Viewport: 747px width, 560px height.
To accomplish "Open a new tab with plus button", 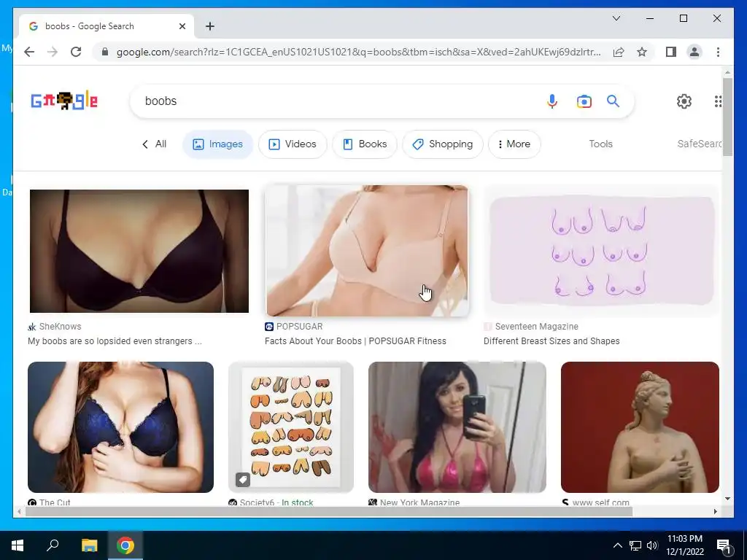I will (x=210, y=26).
